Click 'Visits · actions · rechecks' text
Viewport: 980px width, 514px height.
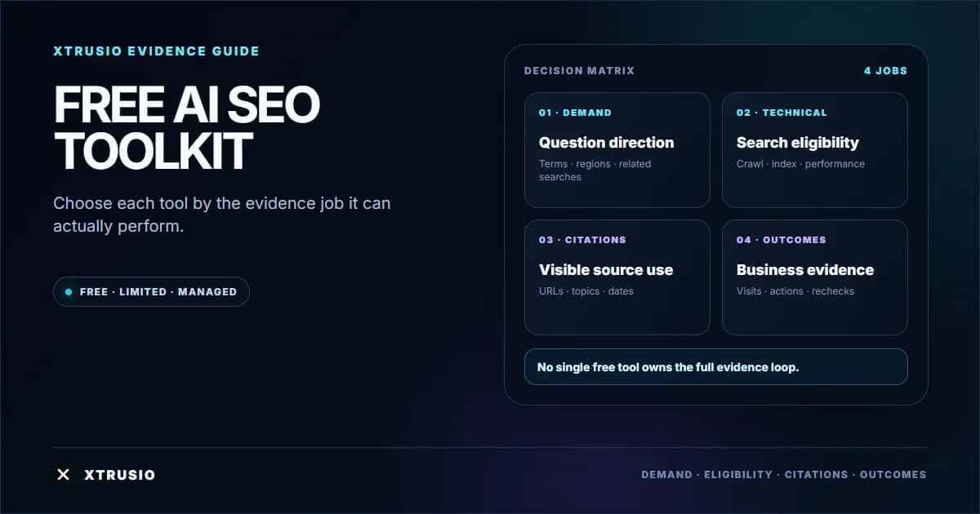pyautogui.click(x=795, y=291)
